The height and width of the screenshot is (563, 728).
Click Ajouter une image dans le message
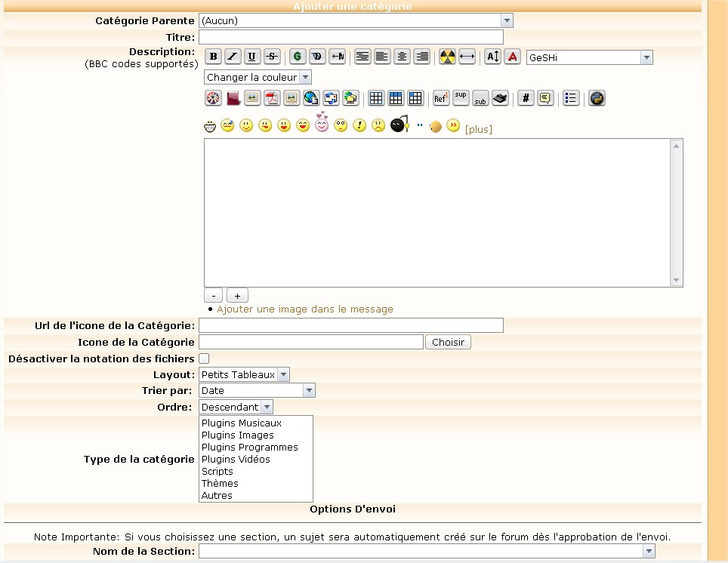click(305, 309)
